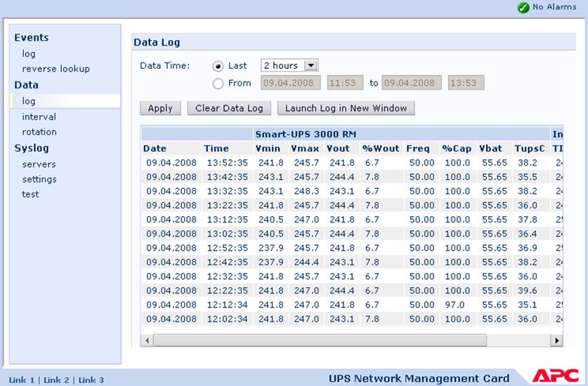Click the Apply button
The height and width of the screenshot is (386, 588).
point(160,108)
